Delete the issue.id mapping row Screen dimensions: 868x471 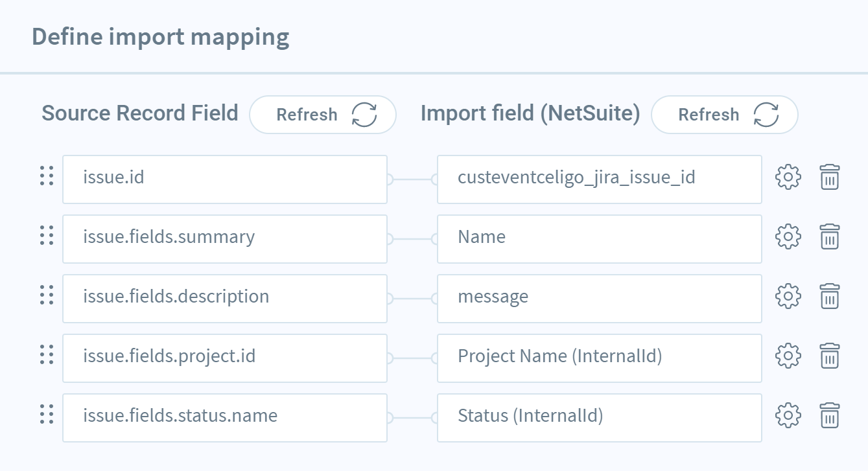[x=830, y=177]
